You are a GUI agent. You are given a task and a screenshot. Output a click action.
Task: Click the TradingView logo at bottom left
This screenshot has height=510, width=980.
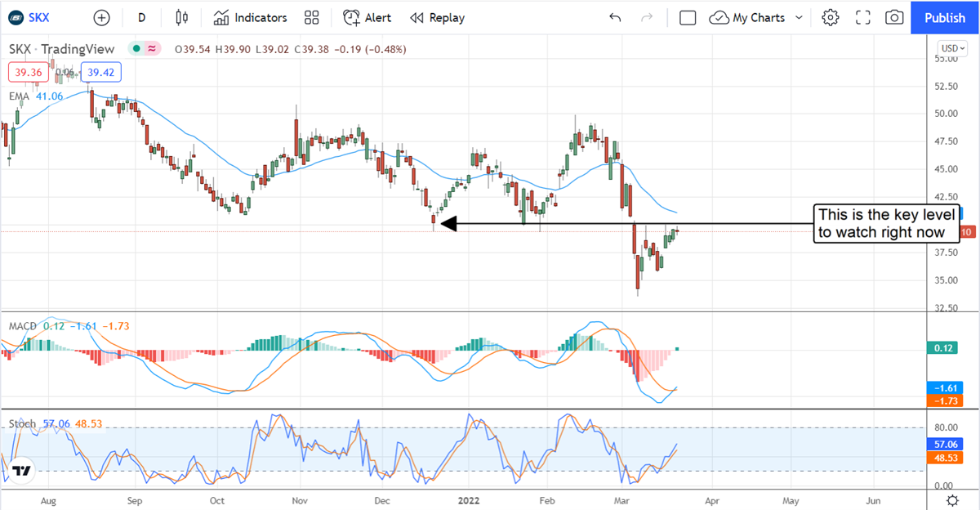(x=21, y=472)
